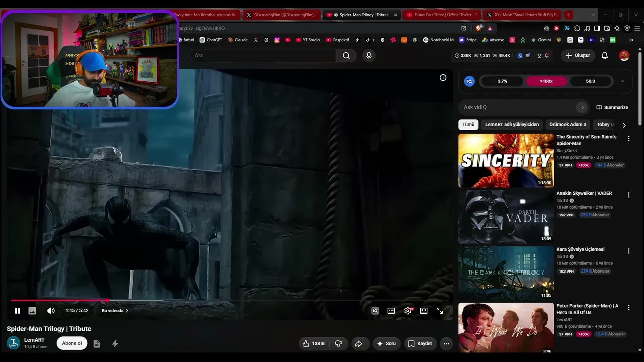644x362 pixels.
Task: Open options for the Sincerity video
Action: pos(628,138)
